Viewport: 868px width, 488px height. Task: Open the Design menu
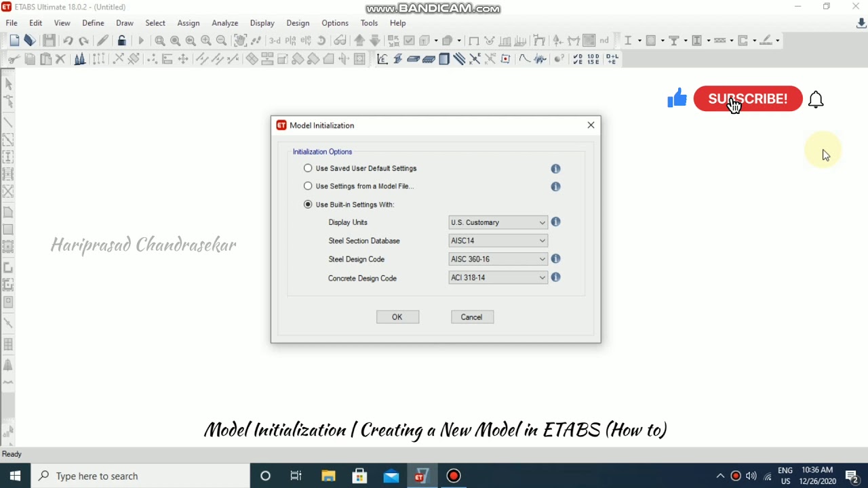pos(298,23)
